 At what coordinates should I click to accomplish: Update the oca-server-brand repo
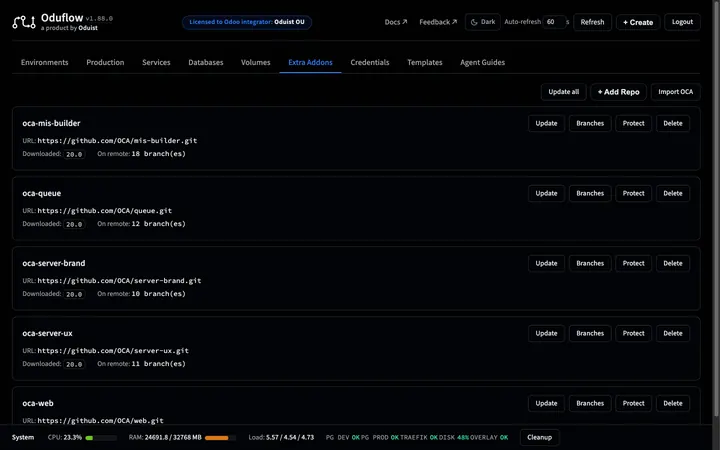tap(546, 264)
